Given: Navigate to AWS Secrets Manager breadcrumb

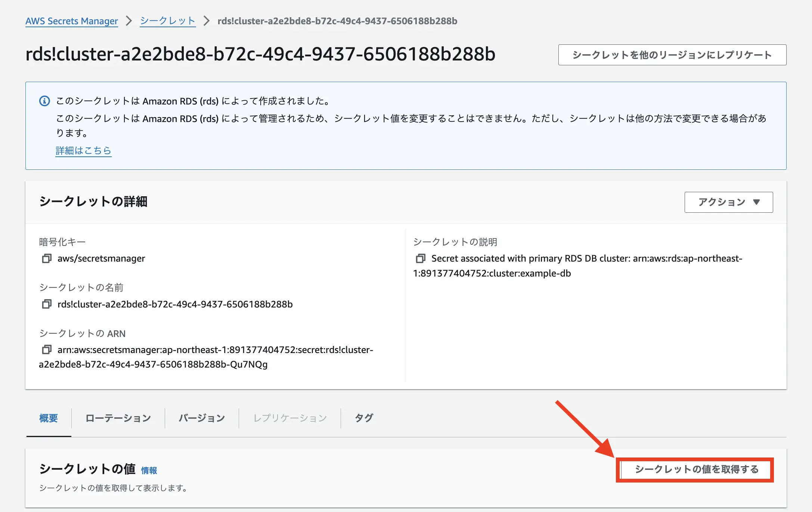Looking at the screenshot, I should point(71,21).
